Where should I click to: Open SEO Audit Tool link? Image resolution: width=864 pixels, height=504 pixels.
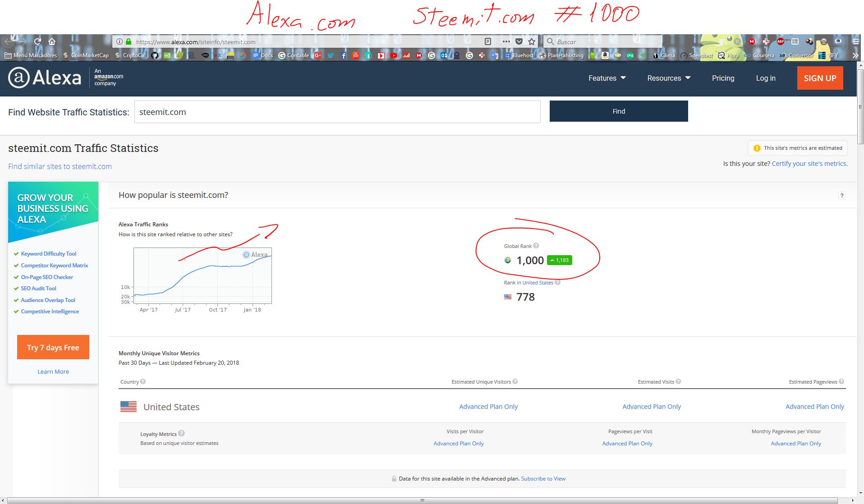coord(39,289)
